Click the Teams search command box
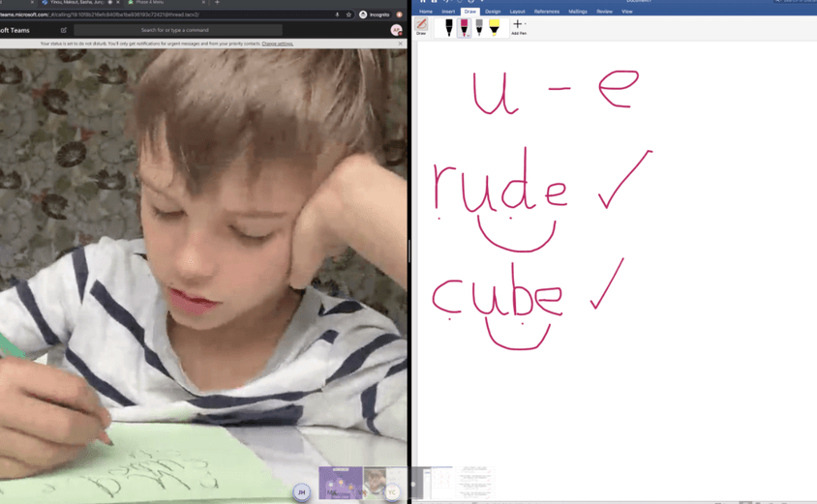Image resolution: width=817 pixels, height=504 pixels. 178,30
